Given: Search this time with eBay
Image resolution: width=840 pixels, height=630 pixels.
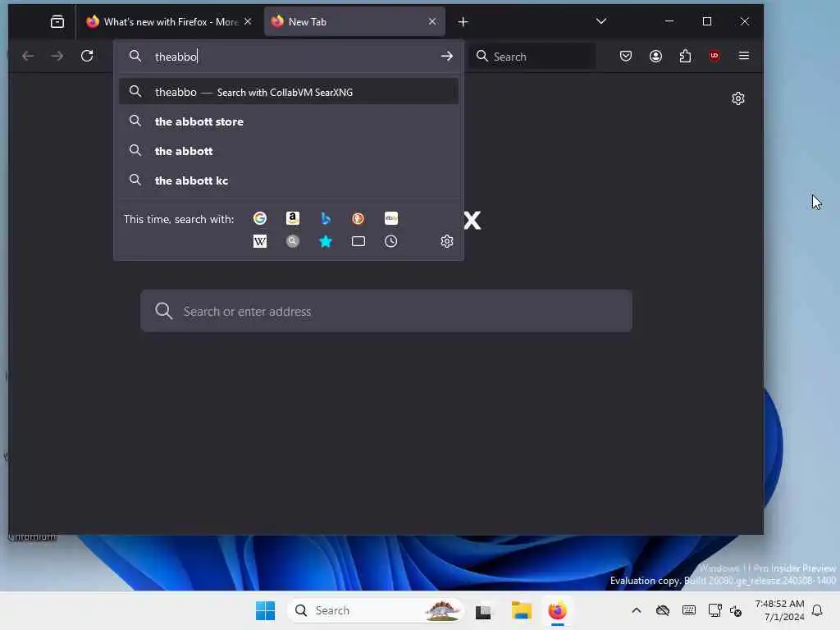Looking at the screenshot, I should (391, 218).
